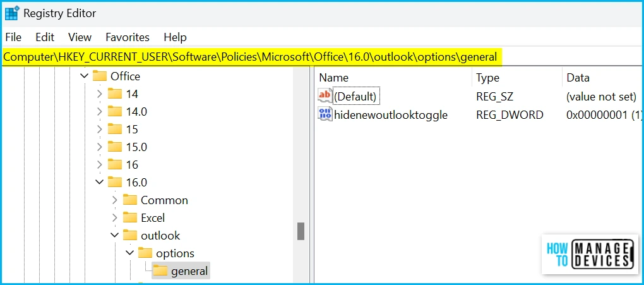Expand the 16 key
This screenshot has width=644, height=285.
[x=99, y=165]
